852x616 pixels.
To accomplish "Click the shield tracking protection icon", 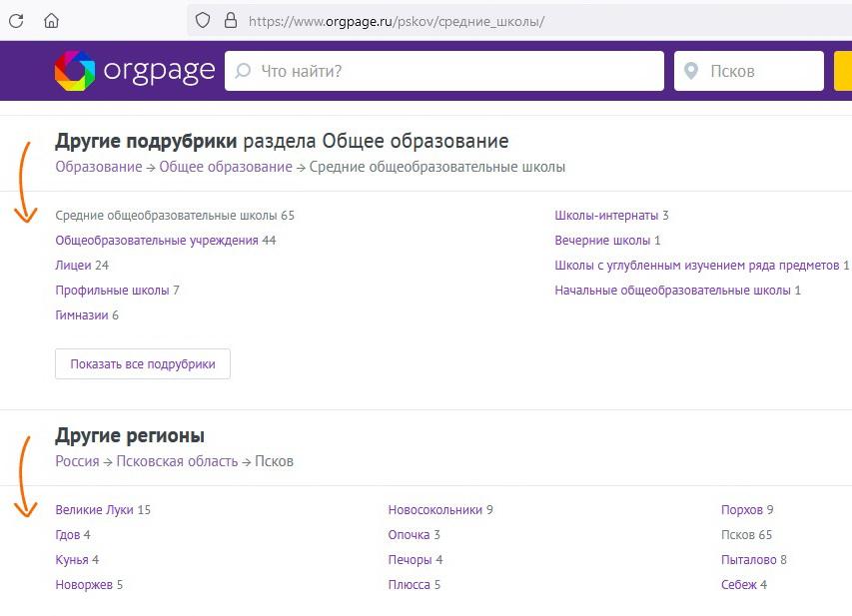I will point(203,21).
